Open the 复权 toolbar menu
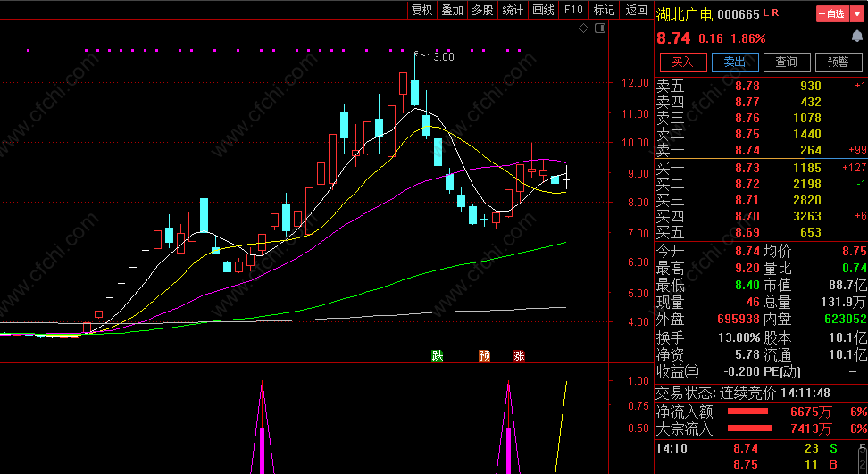 [x=421, y=10]
